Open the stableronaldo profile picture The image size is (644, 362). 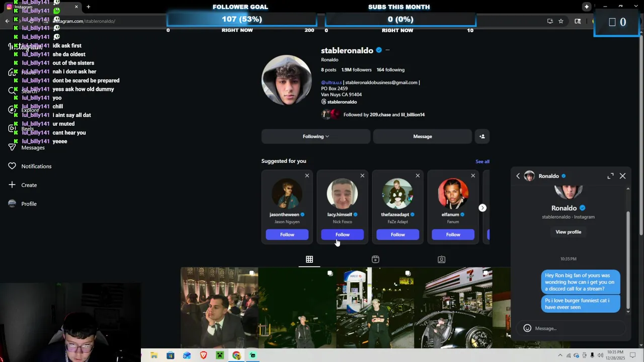[x=287, y=80]
